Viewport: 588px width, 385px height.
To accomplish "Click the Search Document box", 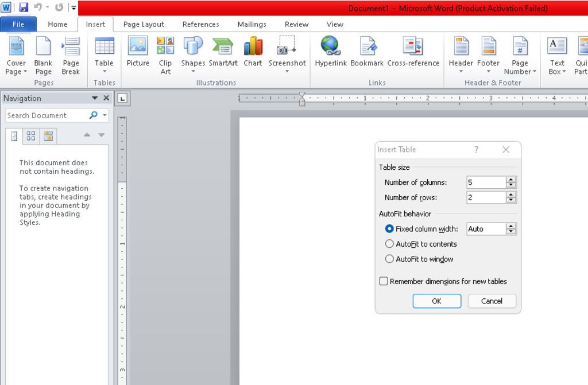I will pyautogui.click(x=48, y=115).
